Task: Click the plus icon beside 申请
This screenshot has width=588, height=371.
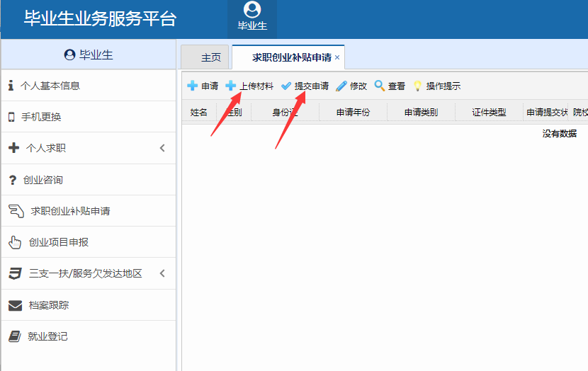Action: point(192,86)
